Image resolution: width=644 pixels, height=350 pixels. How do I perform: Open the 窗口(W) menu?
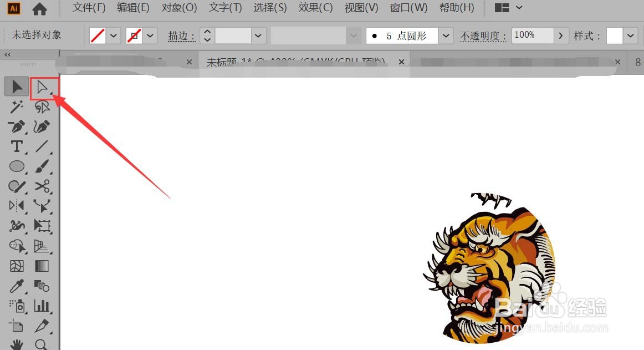point(408,8)
